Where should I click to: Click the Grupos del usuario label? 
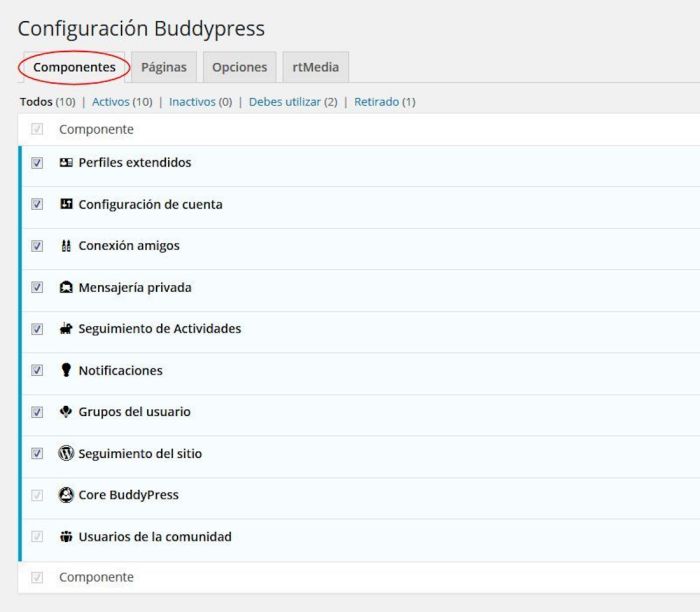pyautogui.click(x=134, y=412)
